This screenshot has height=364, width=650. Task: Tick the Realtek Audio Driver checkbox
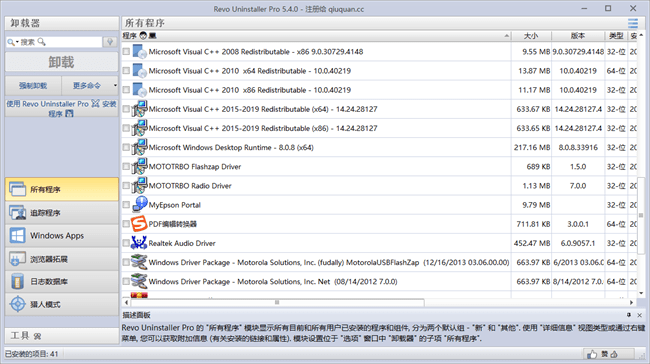click(126, 243)
